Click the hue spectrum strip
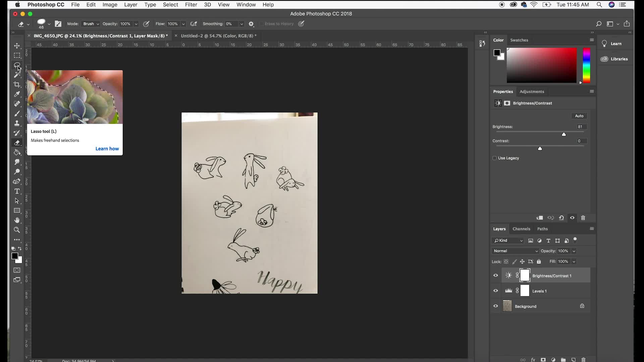The height and width of the screenshot is (362, 644). coord(586,65)
